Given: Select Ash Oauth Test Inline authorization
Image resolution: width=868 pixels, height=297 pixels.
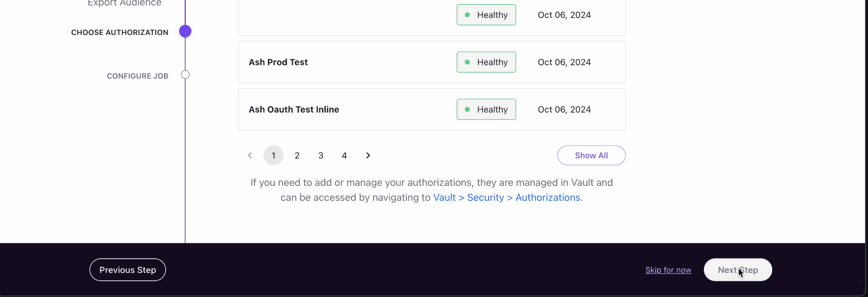Looking at the screenshot, I should point(432,109).
